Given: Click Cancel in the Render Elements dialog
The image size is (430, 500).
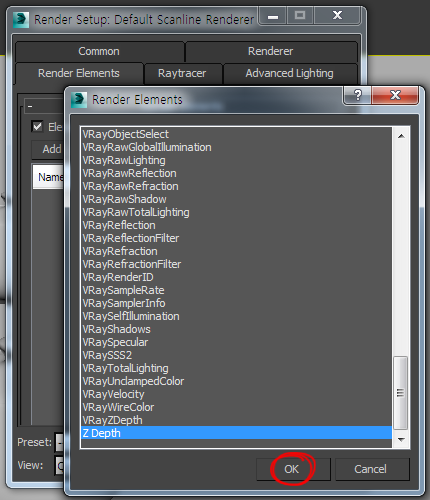Looking at the screenshot, I should pos(371,469).
